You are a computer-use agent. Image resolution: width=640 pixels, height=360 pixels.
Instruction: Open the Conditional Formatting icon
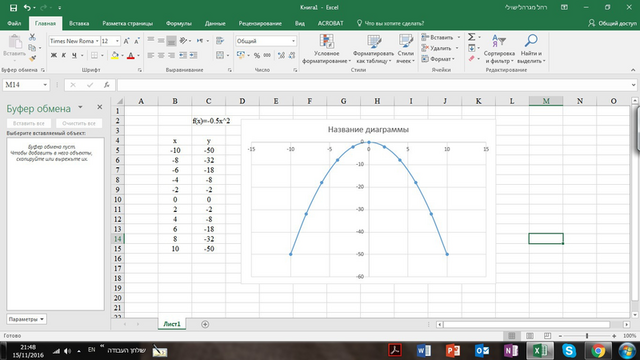click(x=327, y=42)
